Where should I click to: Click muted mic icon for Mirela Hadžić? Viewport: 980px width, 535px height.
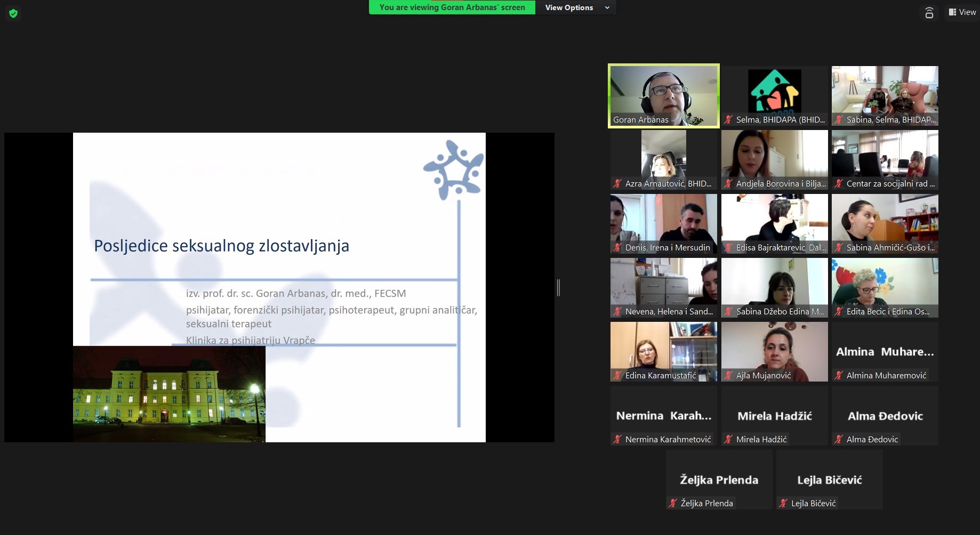[728, 440]
